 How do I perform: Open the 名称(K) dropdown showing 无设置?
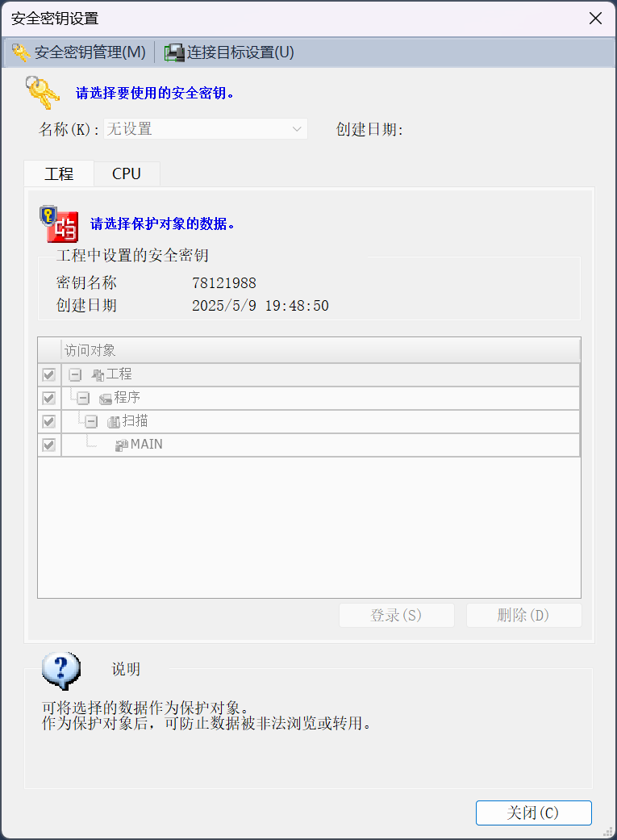pyautogui.click(x=206, y=129)
